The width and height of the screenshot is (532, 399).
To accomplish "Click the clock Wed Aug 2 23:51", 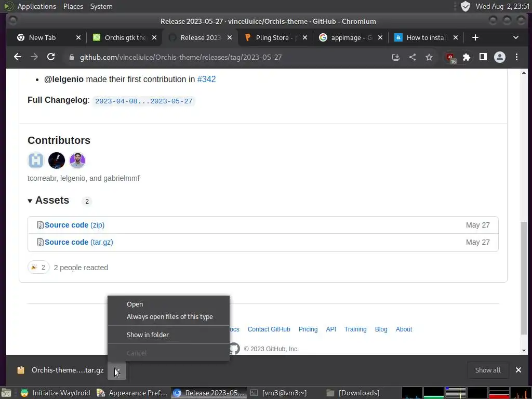I will pyautogui.click(x=503, y=6).
